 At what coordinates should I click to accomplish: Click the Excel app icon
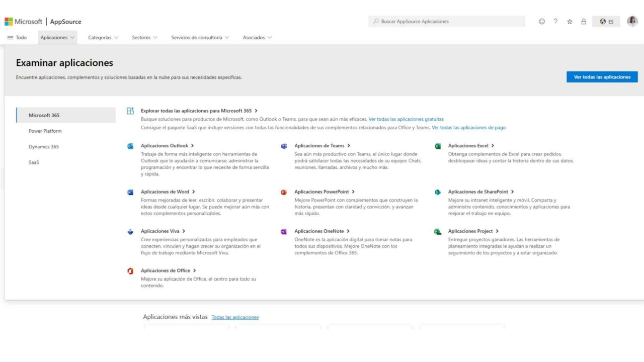coord(438,146)
